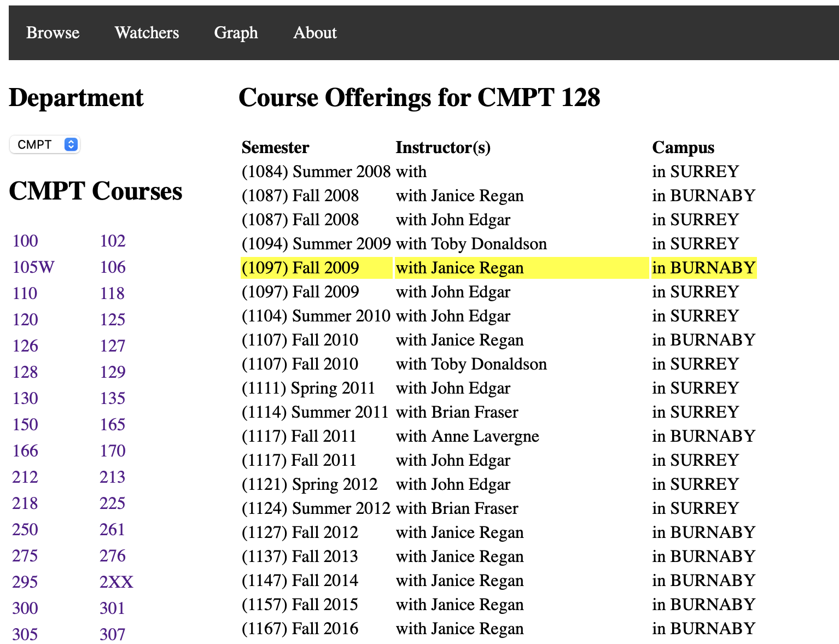Open the Graph tab in navigation
Image resolution: width=839 pixels, height=644 pixels.
click(x=236, y=33)
